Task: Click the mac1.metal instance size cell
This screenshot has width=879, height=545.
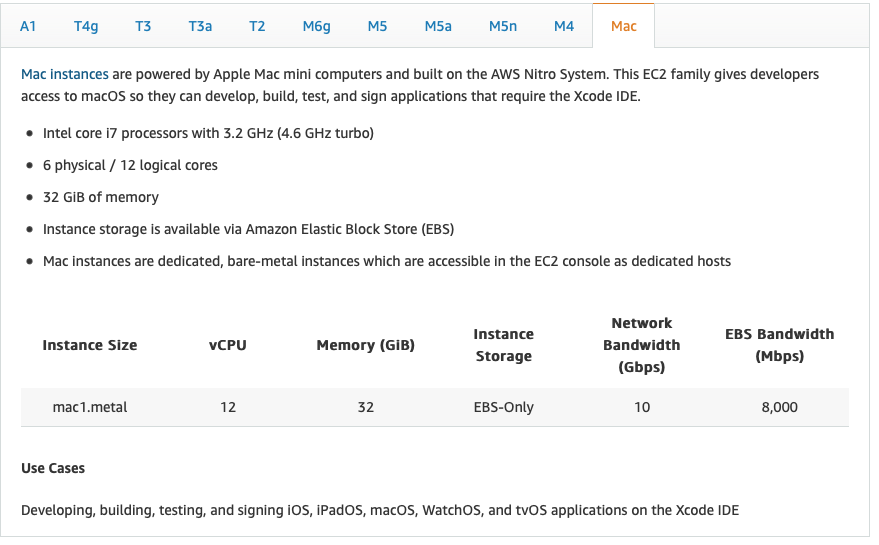Action: [x=90, y=407]
